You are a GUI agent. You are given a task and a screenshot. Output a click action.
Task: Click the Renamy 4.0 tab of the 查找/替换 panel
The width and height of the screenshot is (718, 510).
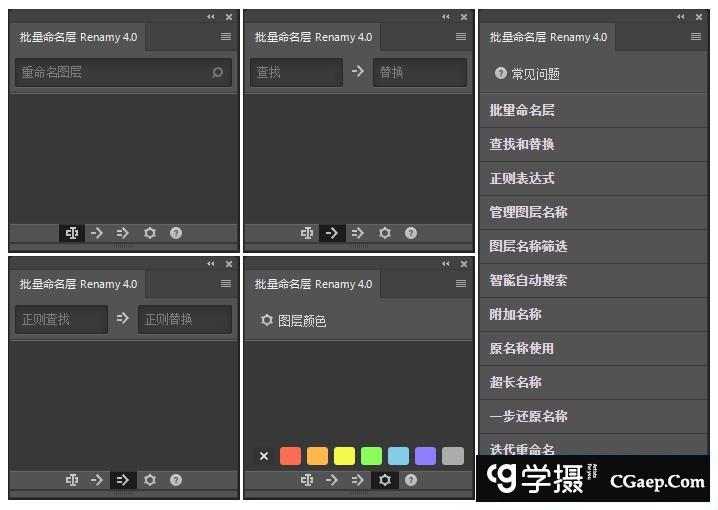(x=313, y=37)
